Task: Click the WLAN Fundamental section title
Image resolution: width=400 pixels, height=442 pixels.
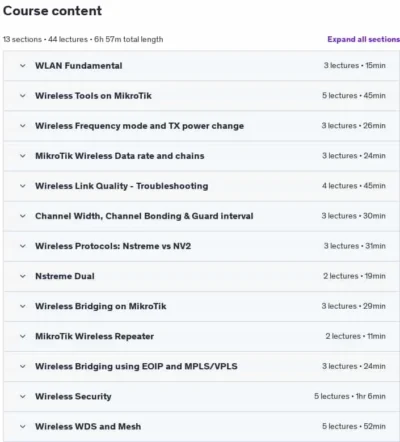Action: pos(79,66)
